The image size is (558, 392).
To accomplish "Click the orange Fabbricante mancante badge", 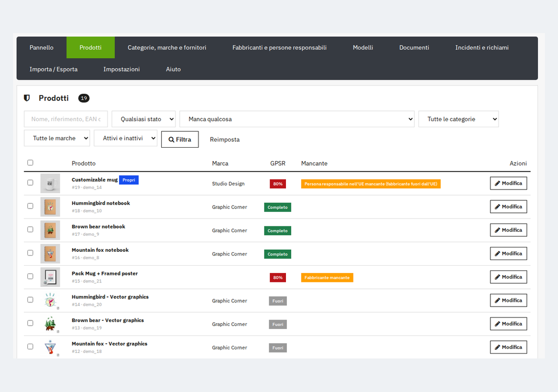I will click(327, 278).
